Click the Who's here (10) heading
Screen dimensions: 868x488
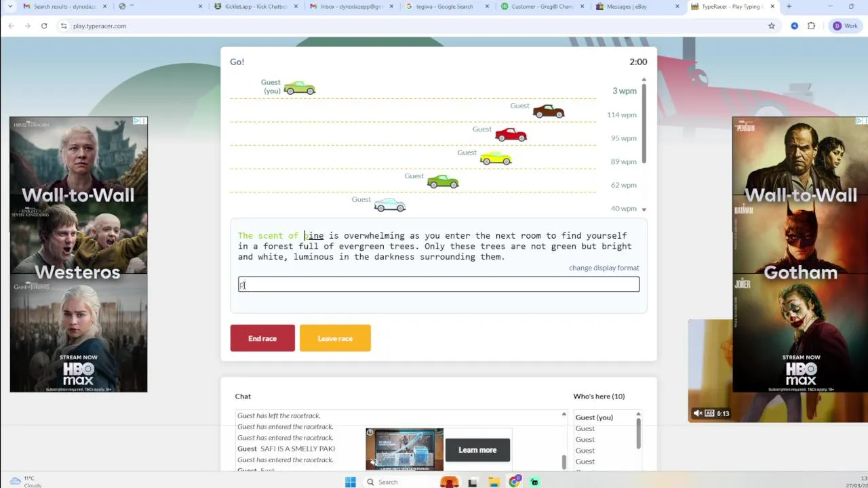coord(599,396)
